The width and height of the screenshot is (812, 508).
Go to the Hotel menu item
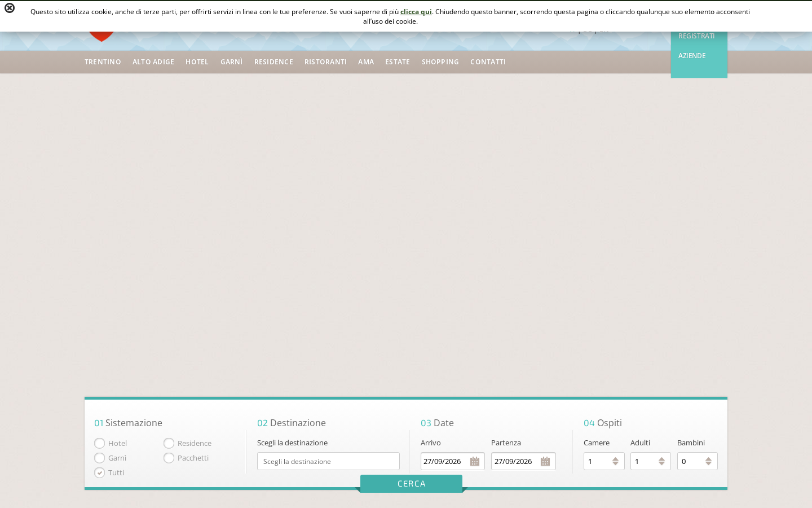[197, 62]
